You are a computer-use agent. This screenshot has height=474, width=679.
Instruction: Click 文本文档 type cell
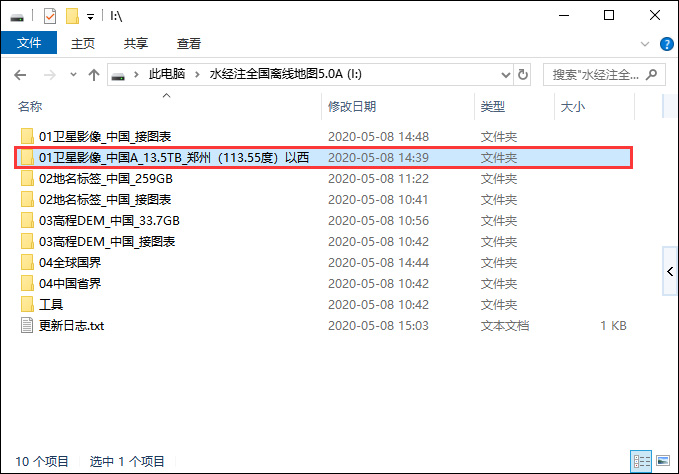[x=504, y=326]
